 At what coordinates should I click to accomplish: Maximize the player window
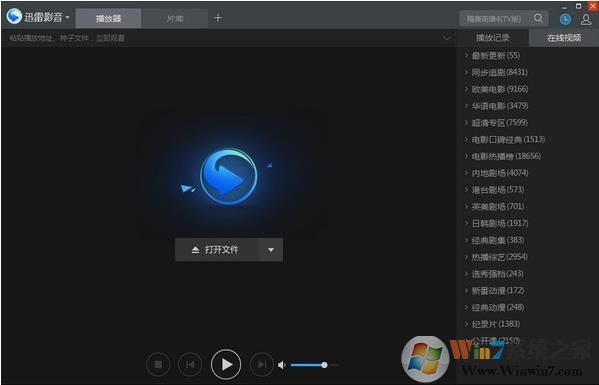tap(578, 6)
